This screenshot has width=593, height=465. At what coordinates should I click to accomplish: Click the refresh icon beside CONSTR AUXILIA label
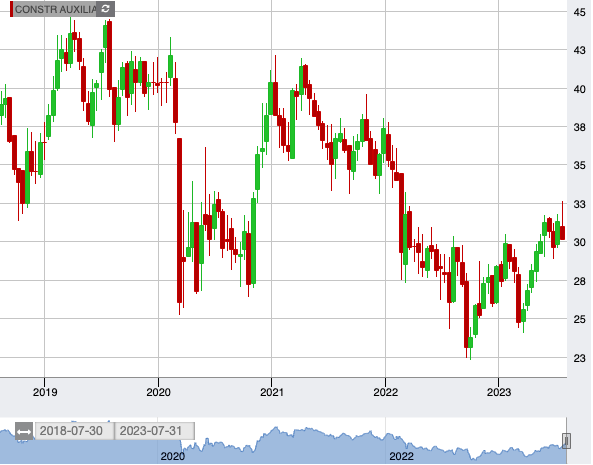coord(105,9)
